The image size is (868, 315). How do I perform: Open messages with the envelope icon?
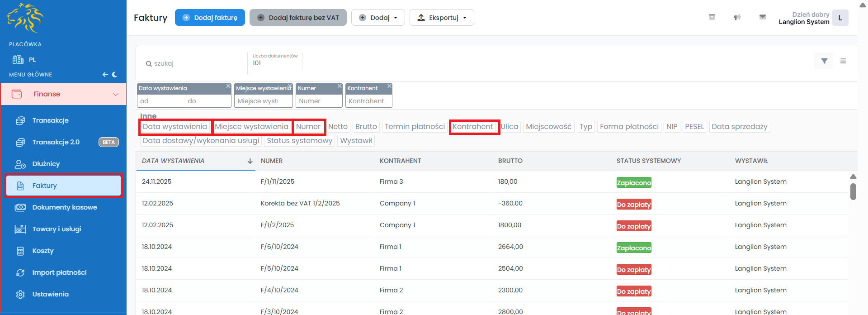(762, 17)
